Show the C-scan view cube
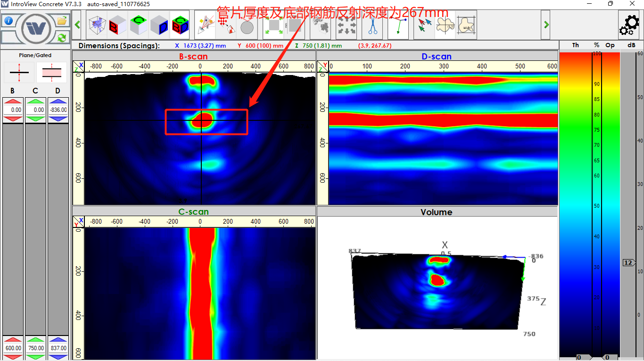 tap(139, 25)
